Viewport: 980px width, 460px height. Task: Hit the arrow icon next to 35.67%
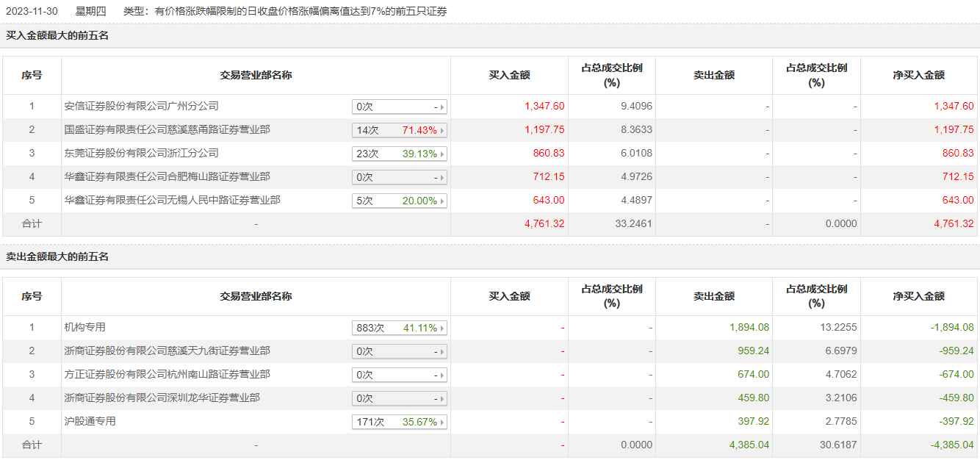tap(442, 423)
